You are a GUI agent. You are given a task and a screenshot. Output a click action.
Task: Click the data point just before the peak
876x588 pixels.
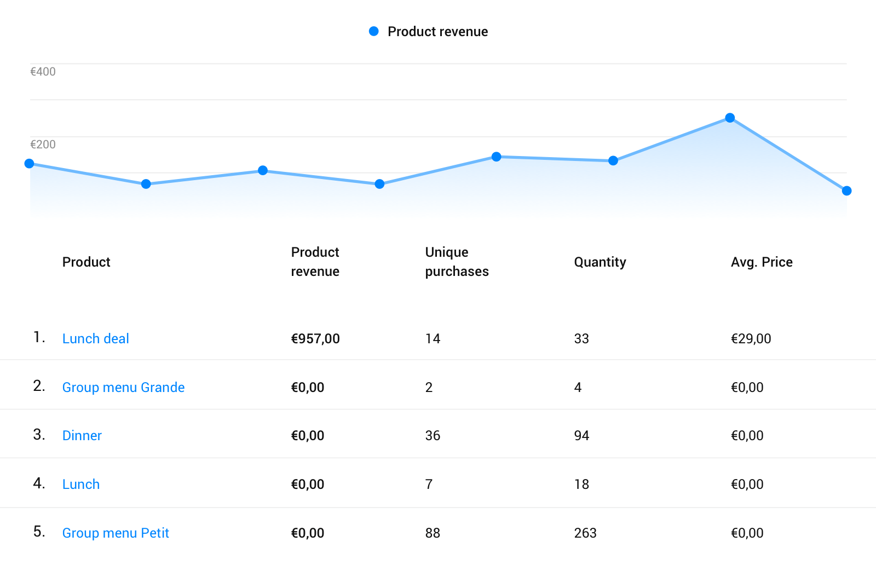[x=613, y=160]
